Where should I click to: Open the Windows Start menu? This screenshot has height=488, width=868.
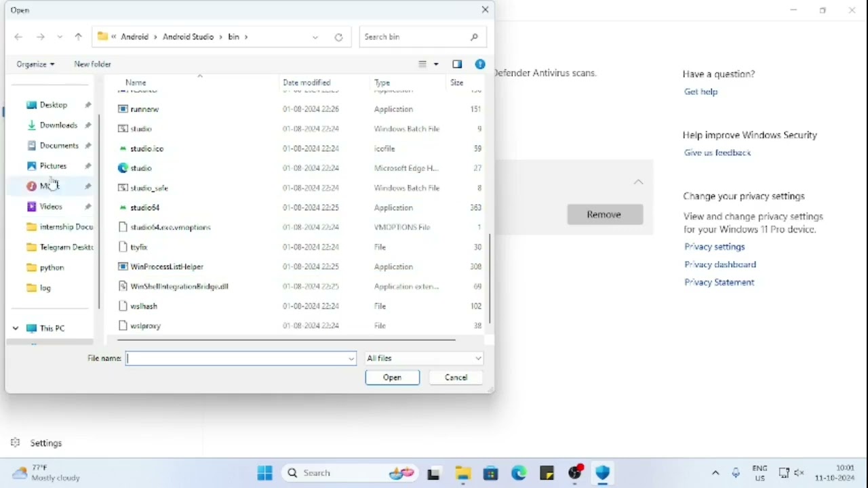[265, 473]
